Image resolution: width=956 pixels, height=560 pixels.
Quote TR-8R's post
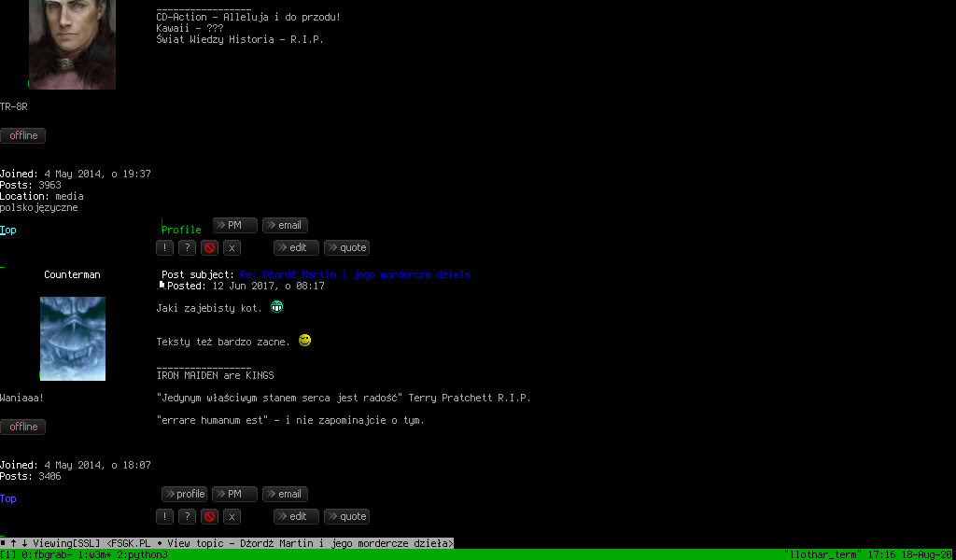[346, 248]
